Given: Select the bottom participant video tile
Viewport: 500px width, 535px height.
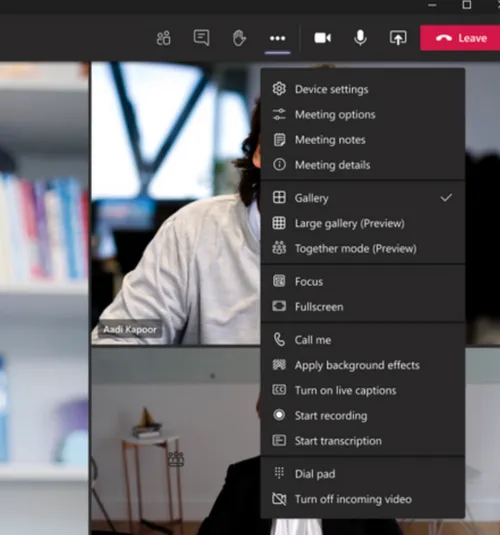Looking at the screenshot, I should pyautogui.click(x=175, y=441).
